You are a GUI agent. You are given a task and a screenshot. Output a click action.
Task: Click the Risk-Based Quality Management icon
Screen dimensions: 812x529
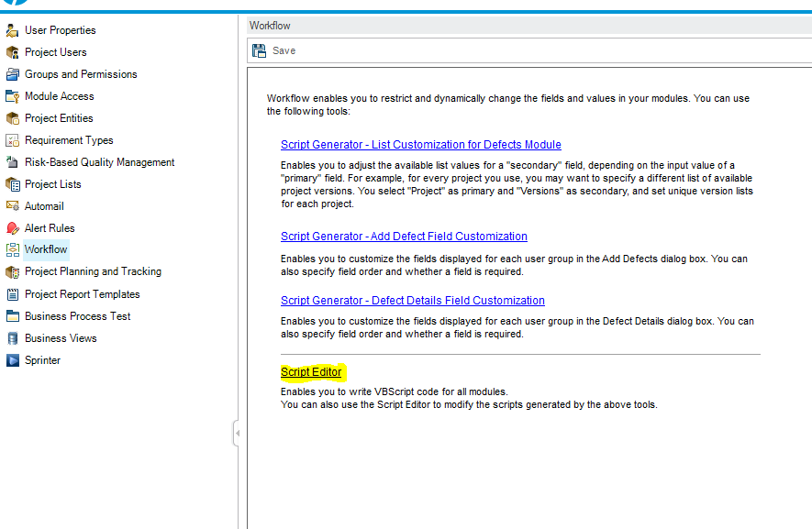pos(13,162)
